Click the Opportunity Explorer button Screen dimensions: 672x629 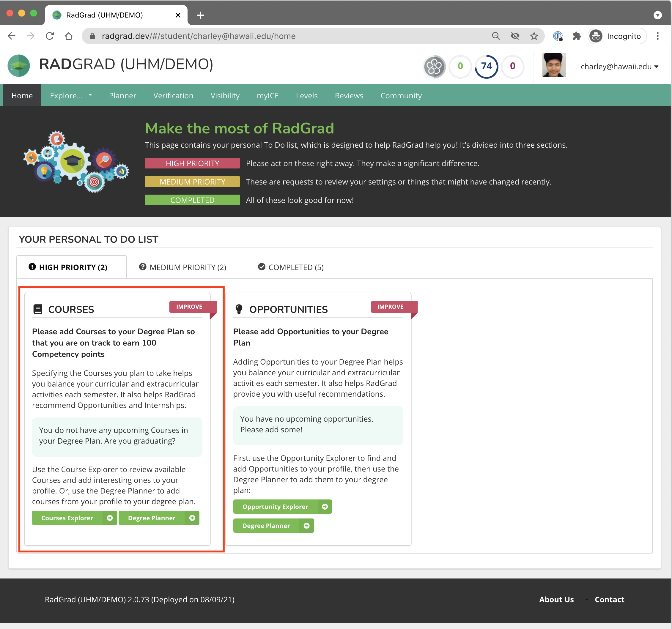[282, 507]
